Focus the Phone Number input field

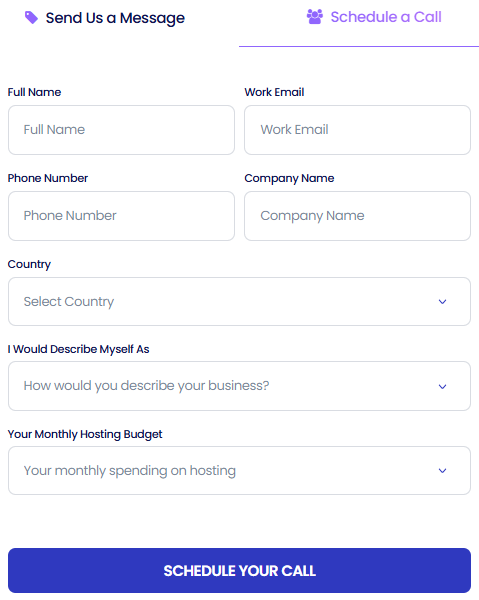(x=121, y=216)
